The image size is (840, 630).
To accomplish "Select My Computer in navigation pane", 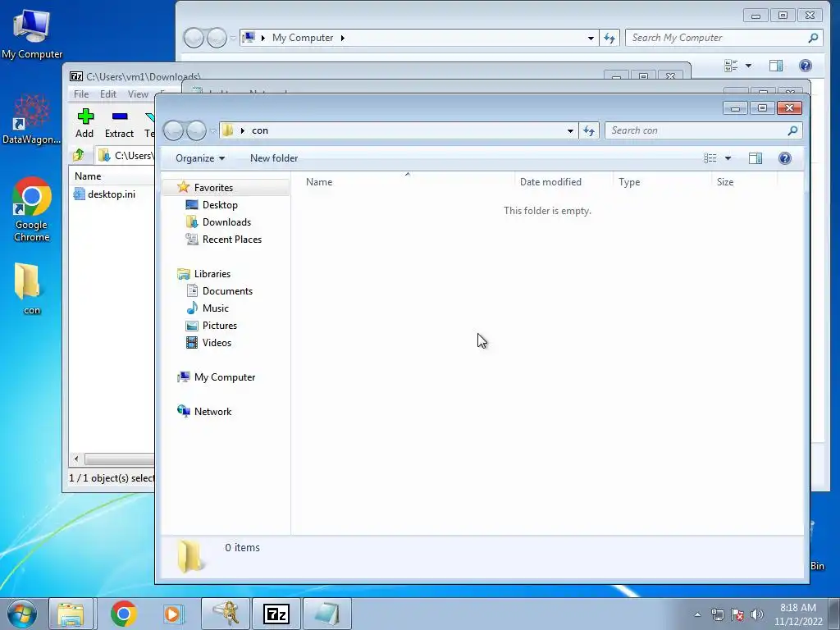I will 216,377.
